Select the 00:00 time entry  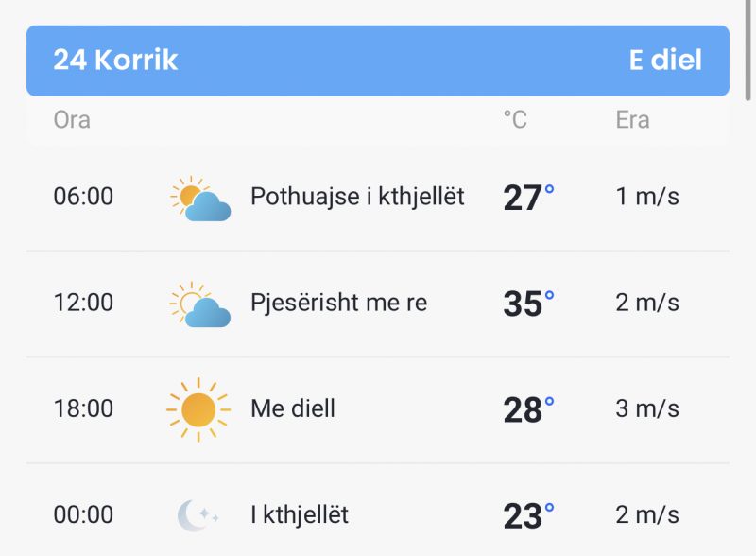pyautogui.click(x=83, y=515)
